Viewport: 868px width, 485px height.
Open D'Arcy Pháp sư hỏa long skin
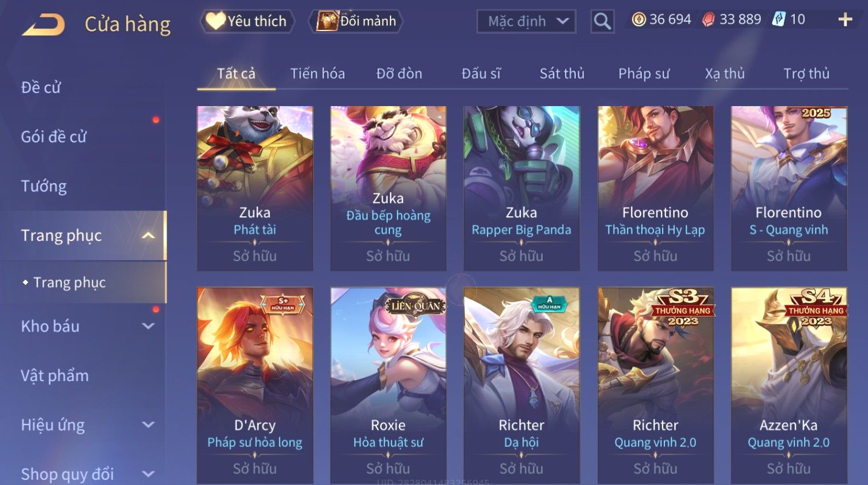coord(255,385)
